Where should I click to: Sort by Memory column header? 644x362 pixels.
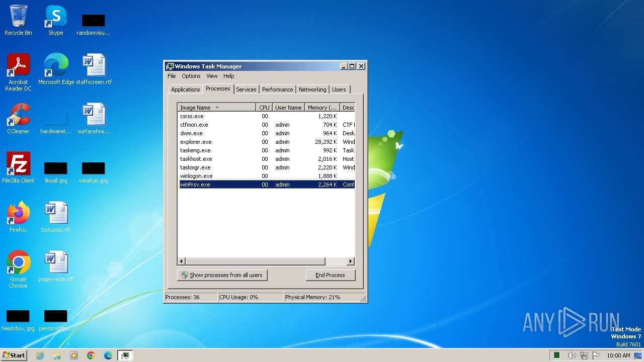click(x=323, y=108)
